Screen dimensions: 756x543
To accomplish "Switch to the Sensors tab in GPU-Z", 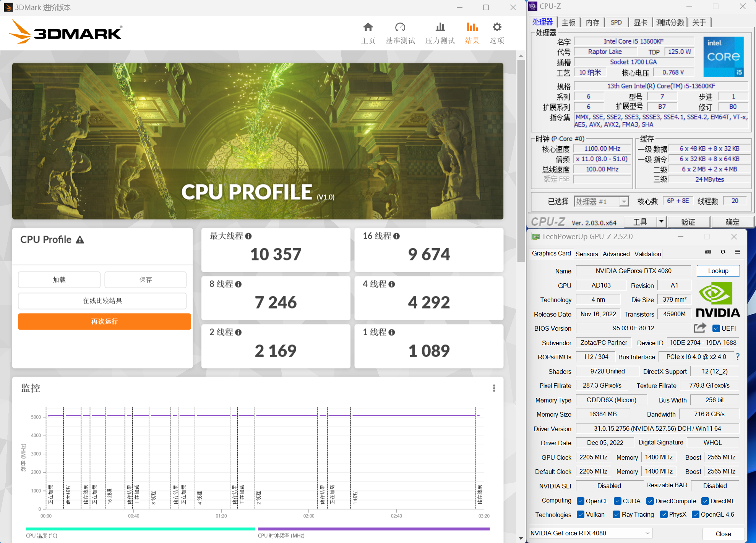I will tap(587, 254).
